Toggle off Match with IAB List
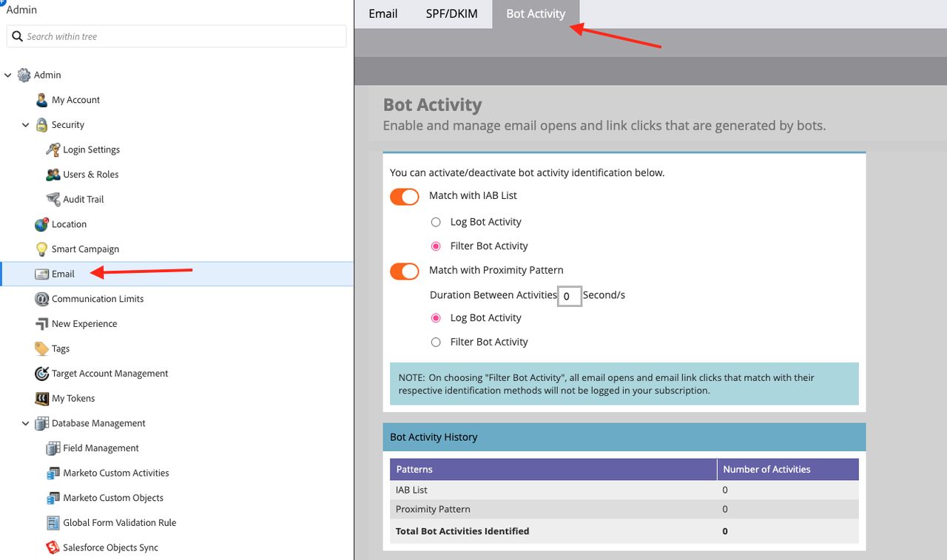The width and height of the screenshot is (947, 560). coord(405,197)
